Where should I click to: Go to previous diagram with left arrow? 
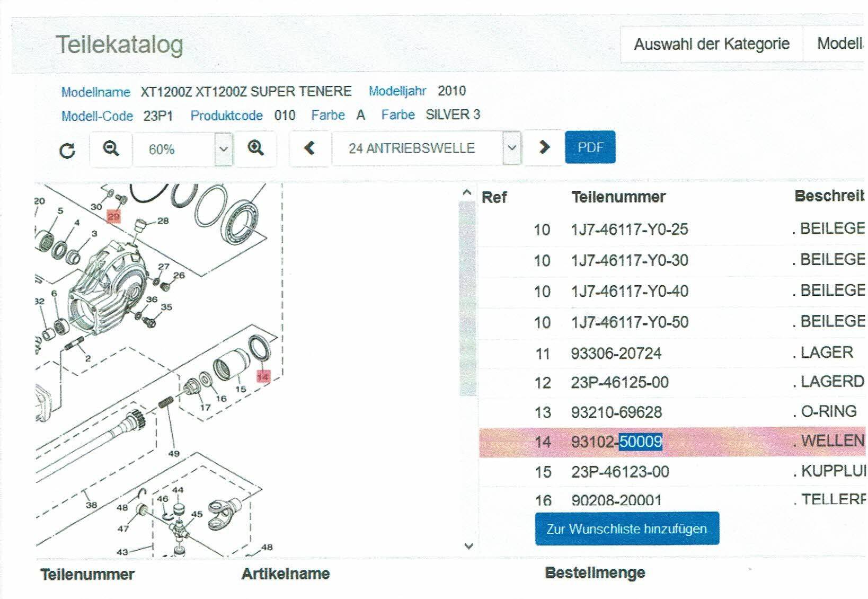310,148
